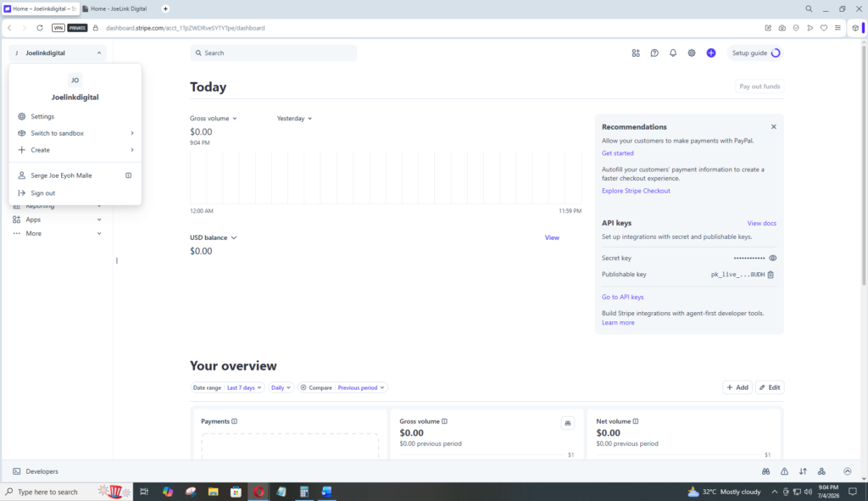Click the heart bookmark icon in address bar
Screen dimensions: 868x501
824,28
